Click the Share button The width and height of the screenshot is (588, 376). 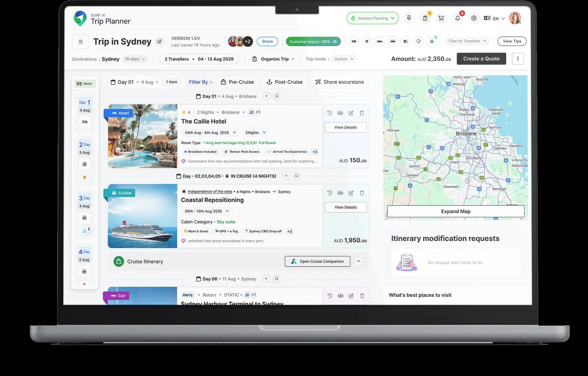click(268, 42)
